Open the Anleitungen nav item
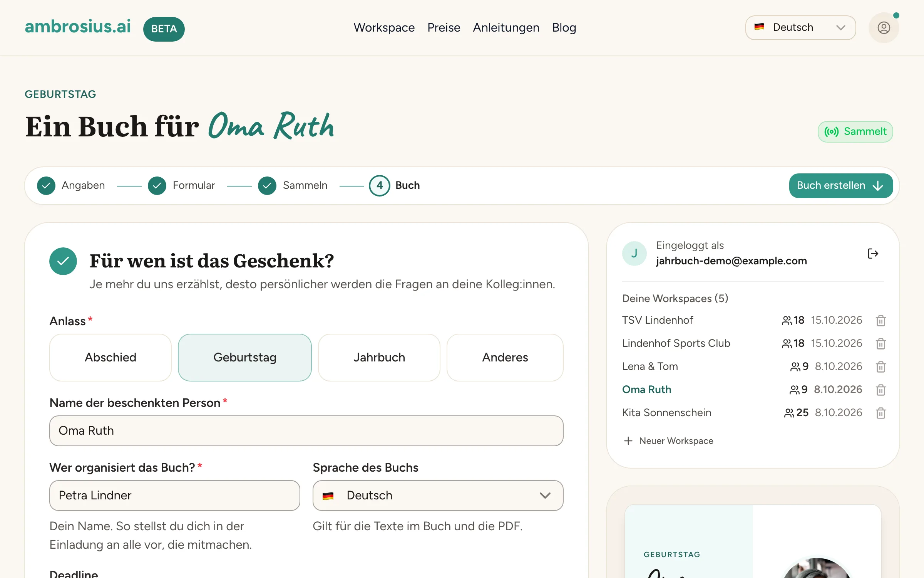The height and width of the screenshot is (578, 924). (506, 28)
